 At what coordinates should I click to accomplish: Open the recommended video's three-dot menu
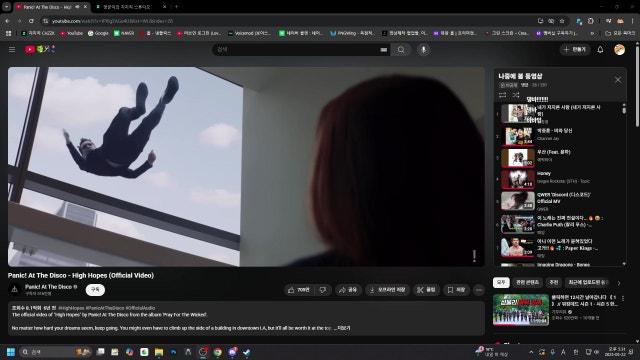pos(623,299)
